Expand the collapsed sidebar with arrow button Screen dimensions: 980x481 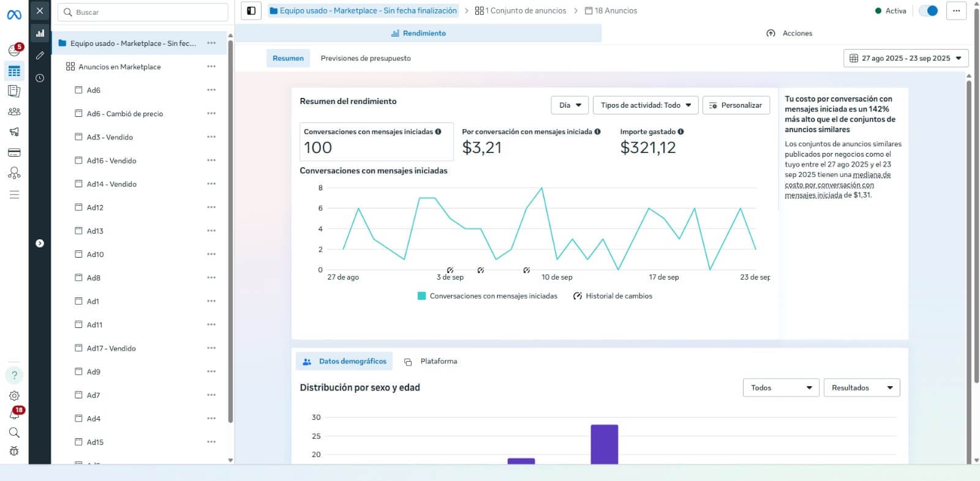(40, 244)
